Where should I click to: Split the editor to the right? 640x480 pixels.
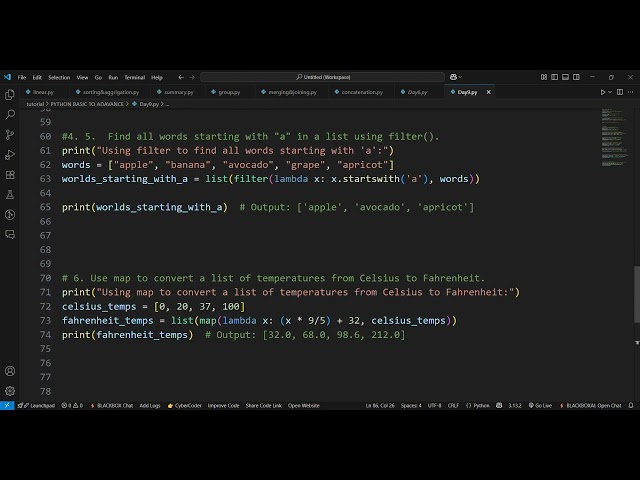coord(620,92)
